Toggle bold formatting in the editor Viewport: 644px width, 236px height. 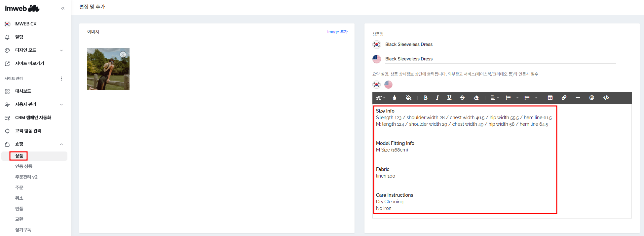[426, 98]
